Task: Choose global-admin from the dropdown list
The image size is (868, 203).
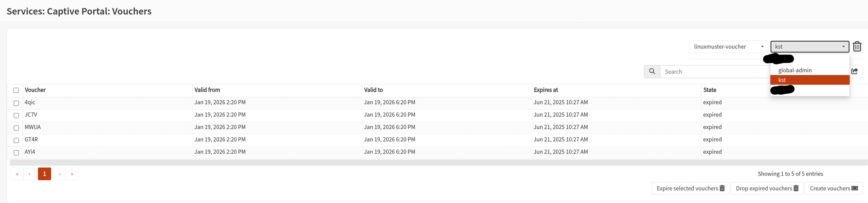Action: pos(795,70)
